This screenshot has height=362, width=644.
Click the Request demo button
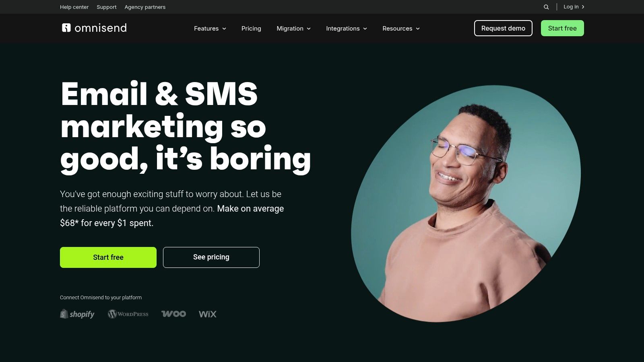point(503,28)
